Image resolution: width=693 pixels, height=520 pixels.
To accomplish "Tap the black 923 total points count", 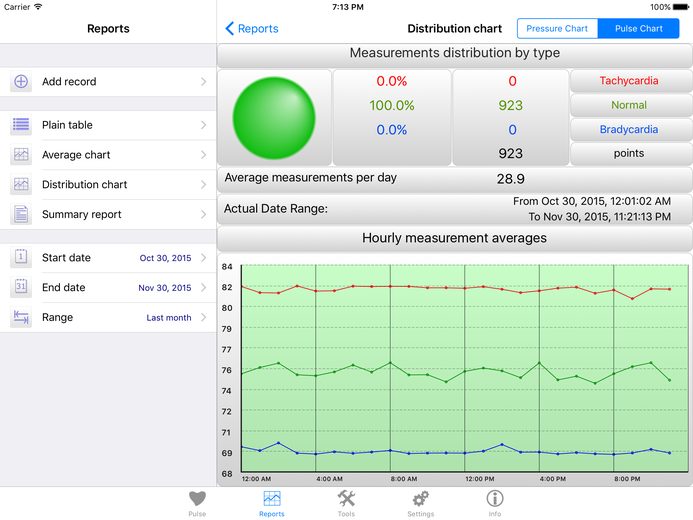I will (x=510, y=153).
